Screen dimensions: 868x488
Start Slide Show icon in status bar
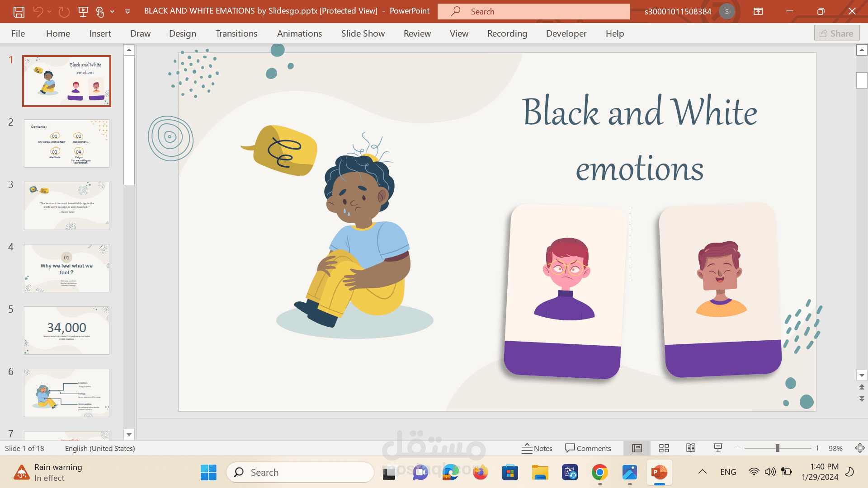tap(717, 448)
